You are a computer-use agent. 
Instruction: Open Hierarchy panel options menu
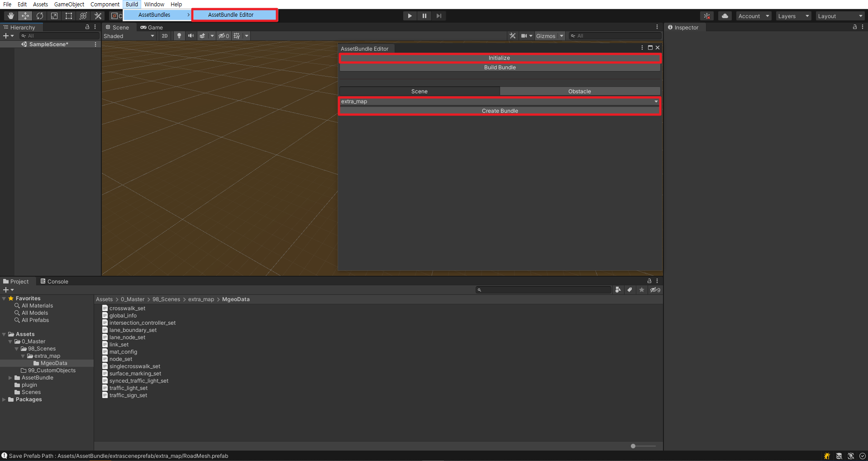pos(95,27)
